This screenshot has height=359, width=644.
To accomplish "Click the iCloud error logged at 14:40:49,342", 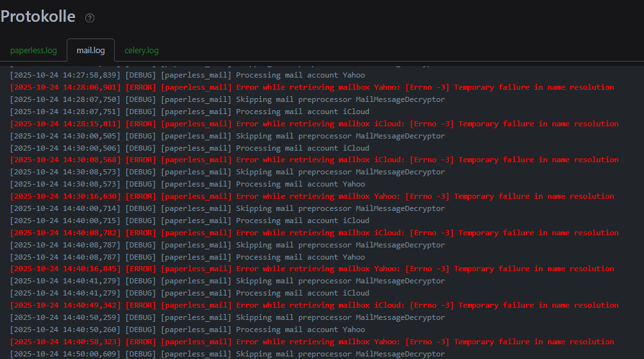I will click(314, 305).
